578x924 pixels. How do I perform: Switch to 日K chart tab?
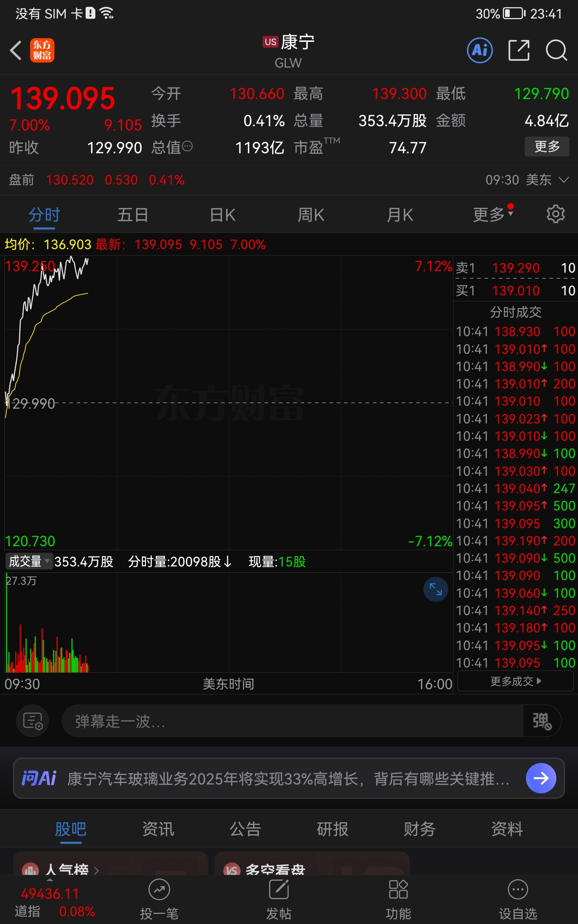pyautogui.click(x=223, y=215)
